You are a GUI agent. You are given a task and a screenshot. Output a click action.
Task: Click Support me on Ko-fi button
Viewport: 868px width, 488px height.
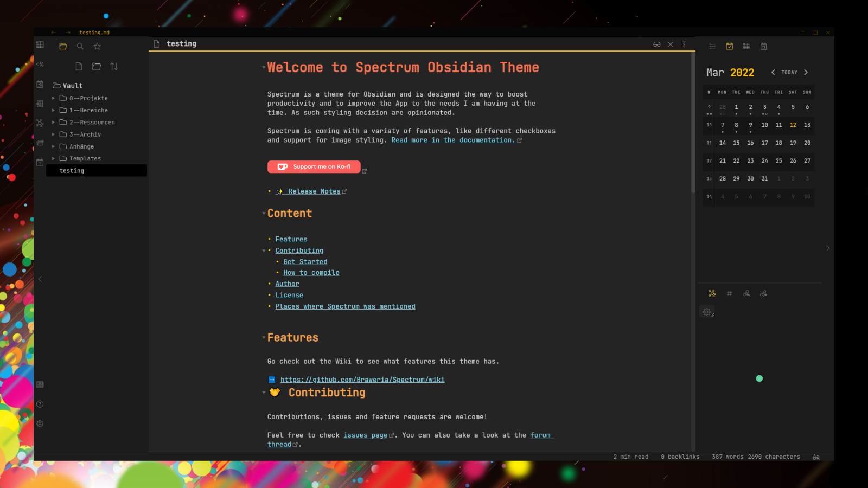(314, 167)
